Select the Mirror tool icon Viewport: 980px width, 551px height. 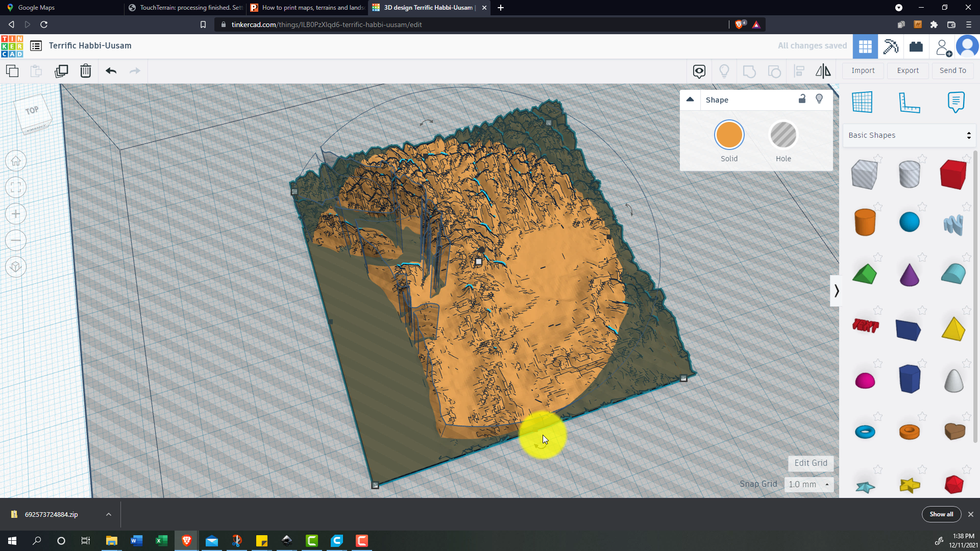(x=823, y=71)
